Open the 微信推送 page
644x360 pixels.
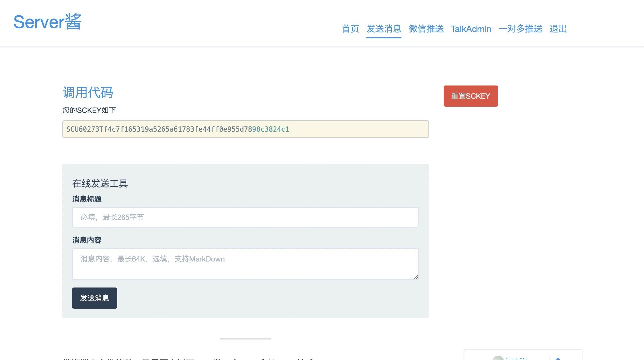click(x=426, y=29)
